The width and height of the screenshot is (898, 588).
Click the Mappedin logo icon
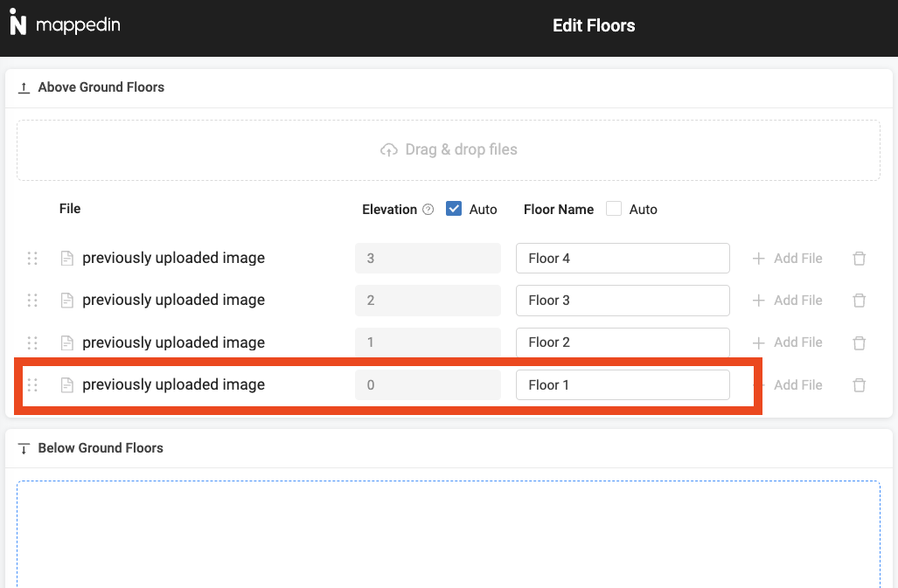coord(18,24)
